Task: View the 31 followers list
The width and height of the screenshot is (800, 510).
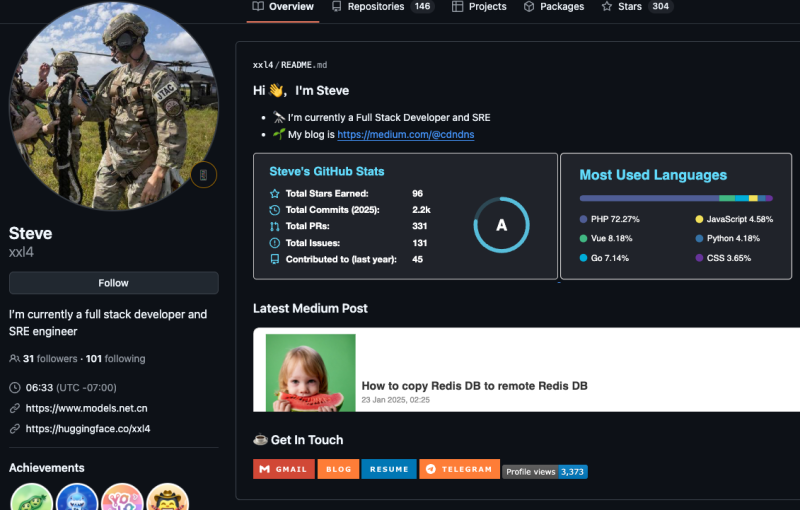Action: pos(43,358)
